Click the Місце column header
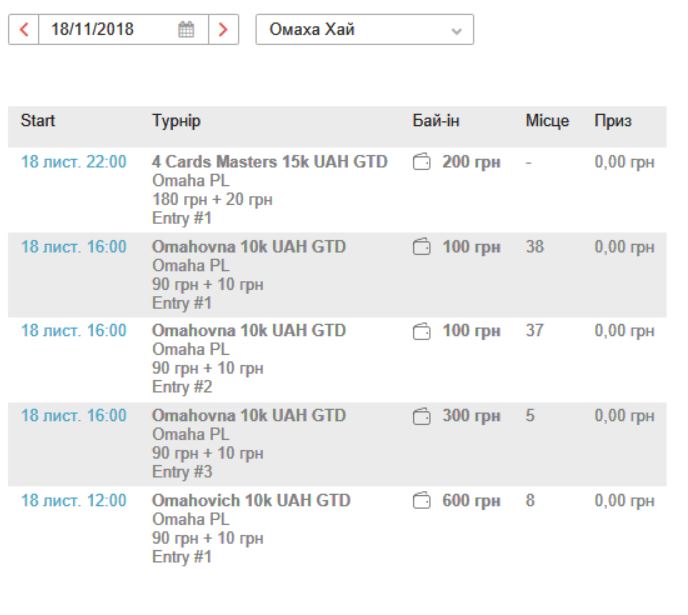Image resolution: width=688 pixels, height=615 pixels. (547, 121)
